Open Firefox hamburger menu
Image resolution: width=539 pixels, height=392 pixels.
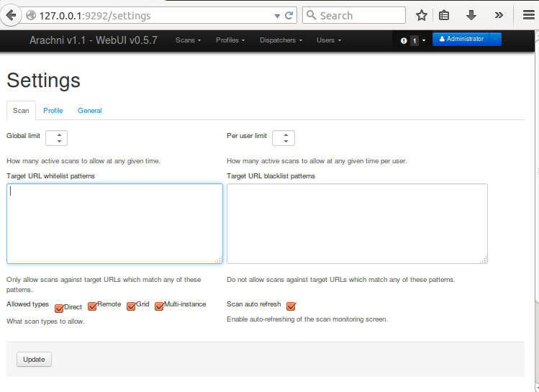[529, 15]
